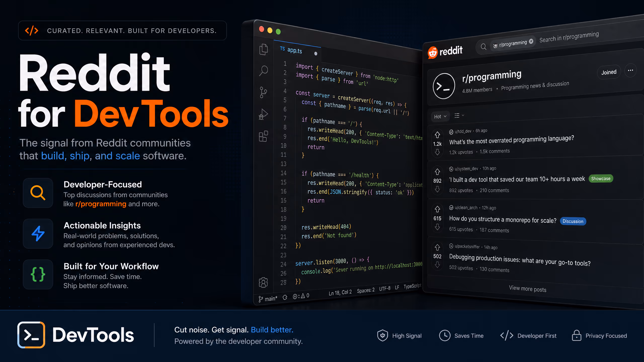Click the Privacy Focused lock icon
The image size is (644, 362).
pos(577,336)
